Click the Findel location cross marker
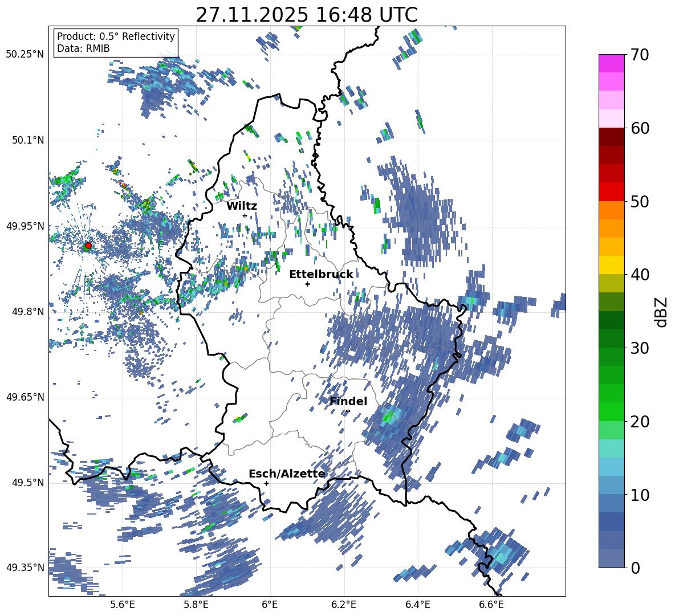Viewport: 675px width, 616px height. tap(348, 411)
